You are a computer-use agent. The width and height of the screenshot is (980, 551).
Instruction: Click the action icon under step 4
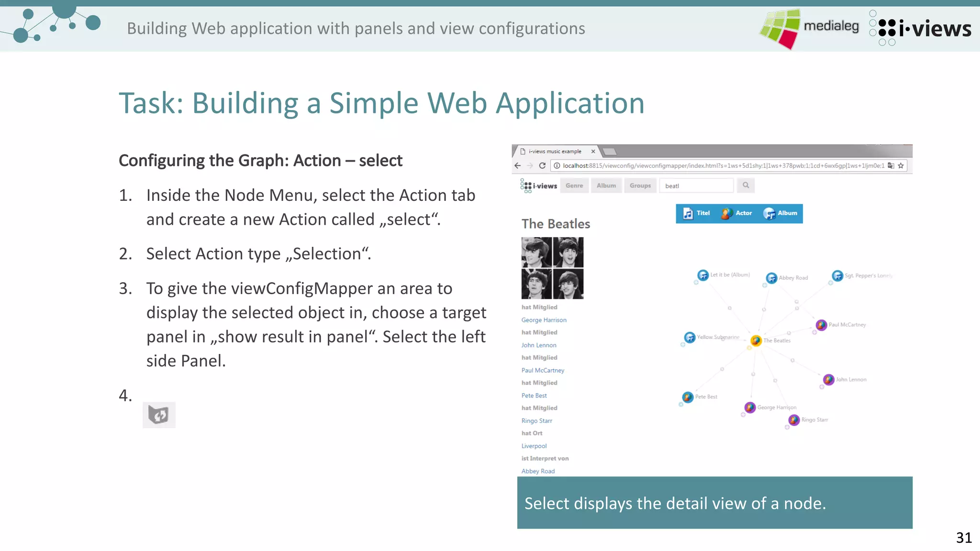[x=159, y=415]
